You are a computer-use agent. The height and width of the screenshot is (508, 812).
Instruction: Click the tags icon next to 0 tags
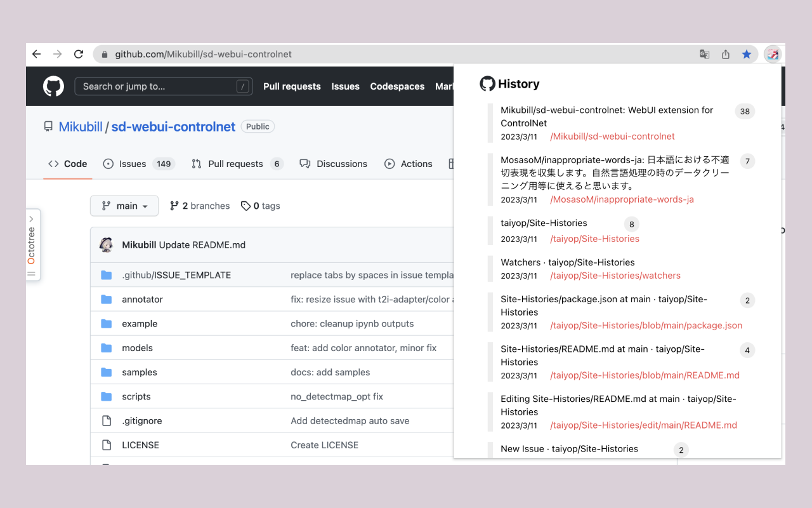pyautogui.click(x=246, y=205)
